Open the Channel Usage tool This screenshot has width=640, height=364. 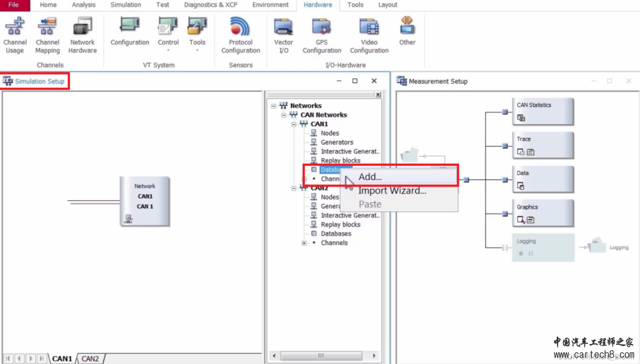pyautogui.click(x=15, y=36)
